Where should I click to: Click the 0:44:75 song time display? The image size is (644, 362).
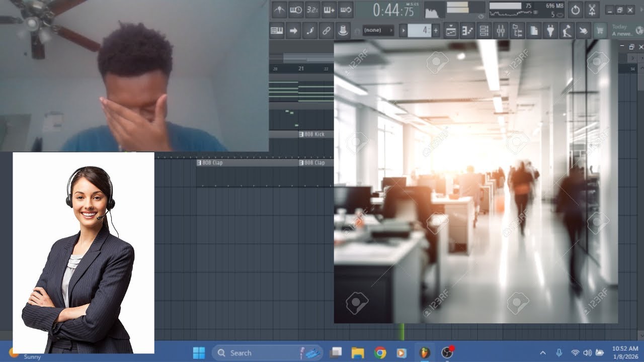[394, 10]
